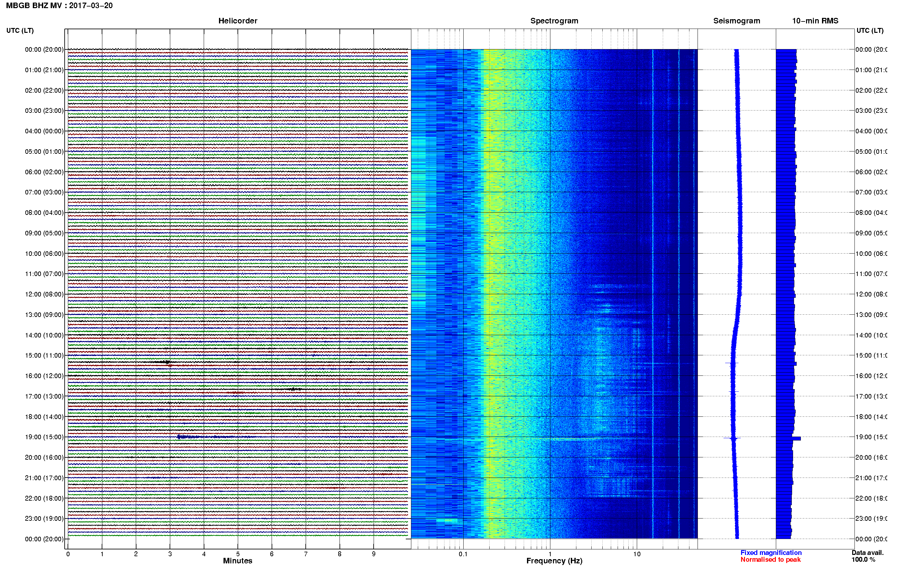Viewport: 924px width, 578px height.
Task: Click the 12:00 (08:00) Helicorder time label
Action: [x=44, y=294]
